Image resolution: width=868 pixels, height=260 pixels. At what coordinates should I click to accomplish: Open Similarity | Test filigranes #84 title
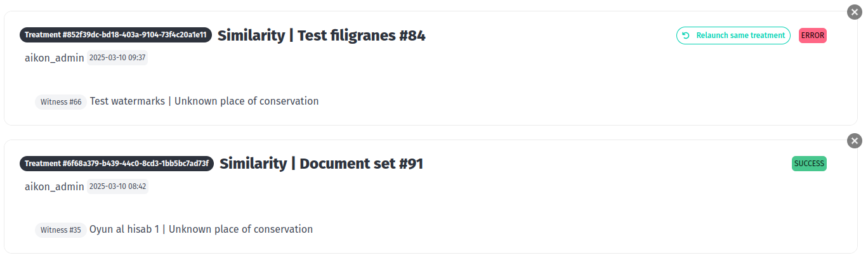321,36
